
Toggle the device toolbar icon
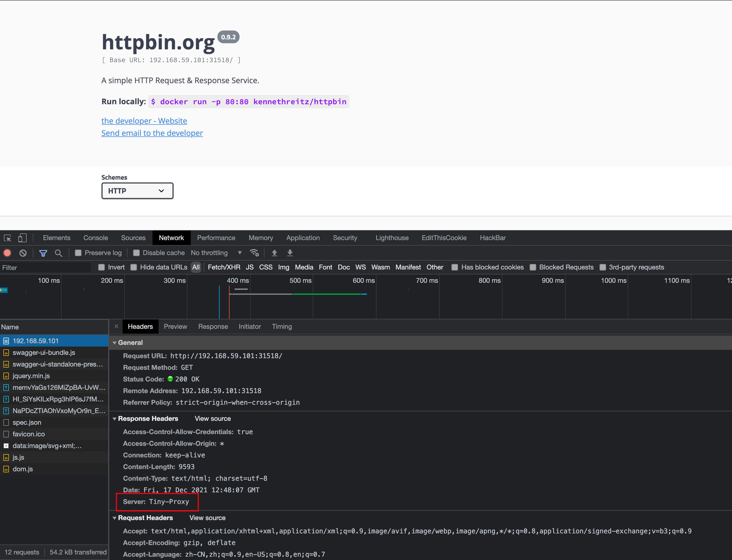22,238
